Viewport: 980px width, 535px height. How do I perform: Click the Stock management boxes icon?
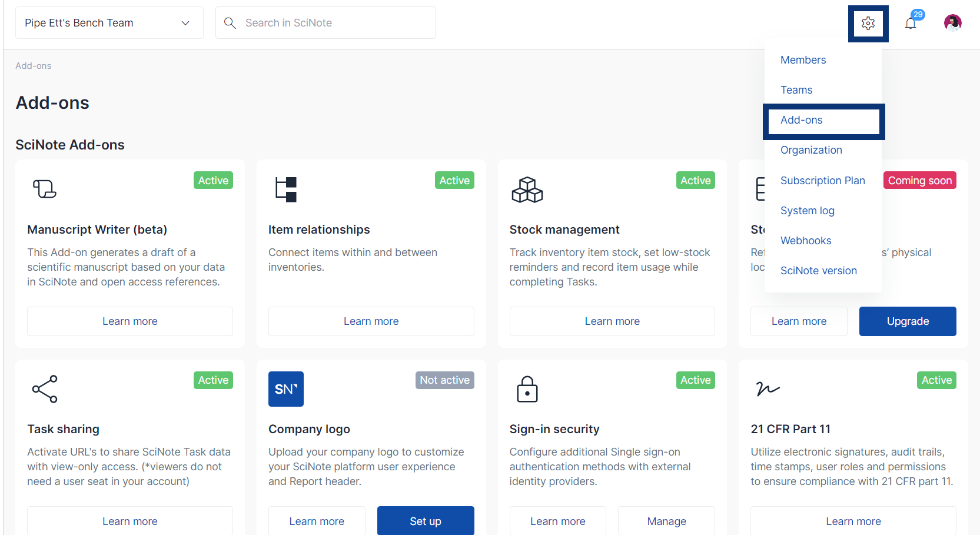pos(527,190)
